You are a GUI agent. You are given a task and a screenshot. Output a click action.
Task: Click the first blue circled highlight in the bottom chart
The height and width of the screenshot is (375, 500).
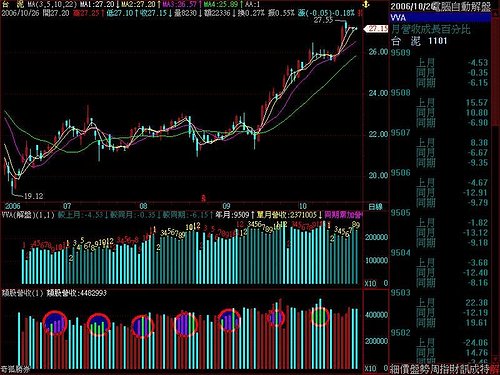click(55, 323)
